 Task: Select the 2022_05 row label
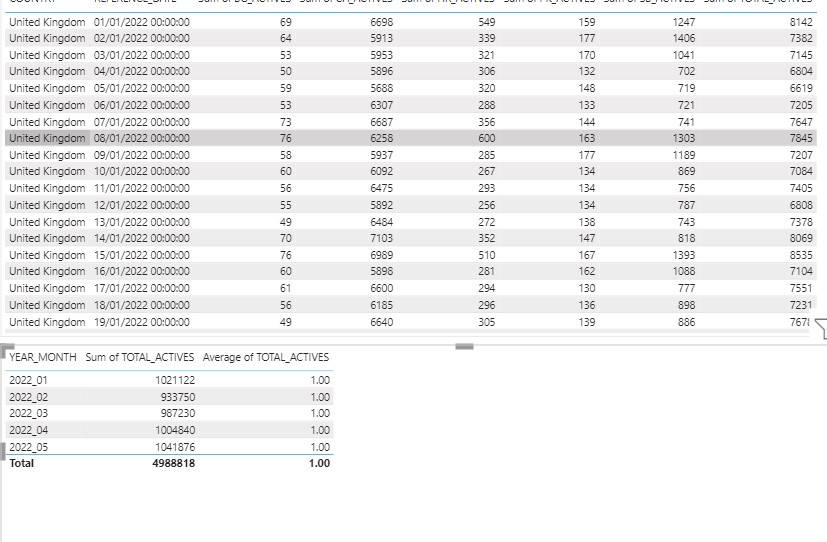28,447
